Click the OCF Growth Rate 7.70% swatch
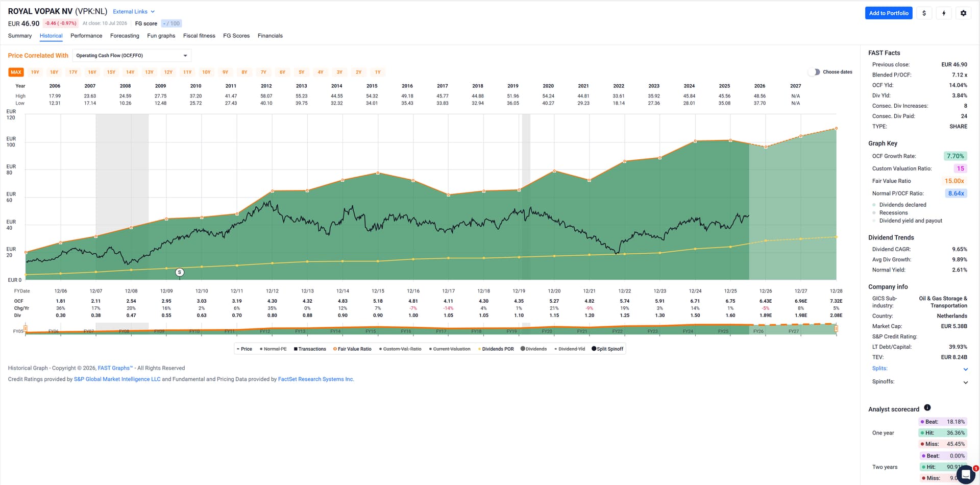Viewport: 980px width, 485px height. click(x=955, y=156)
